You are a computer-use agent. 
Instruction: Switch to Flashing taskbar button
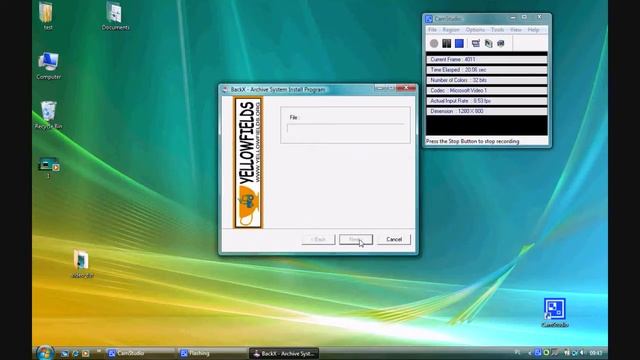pos(213,353)
